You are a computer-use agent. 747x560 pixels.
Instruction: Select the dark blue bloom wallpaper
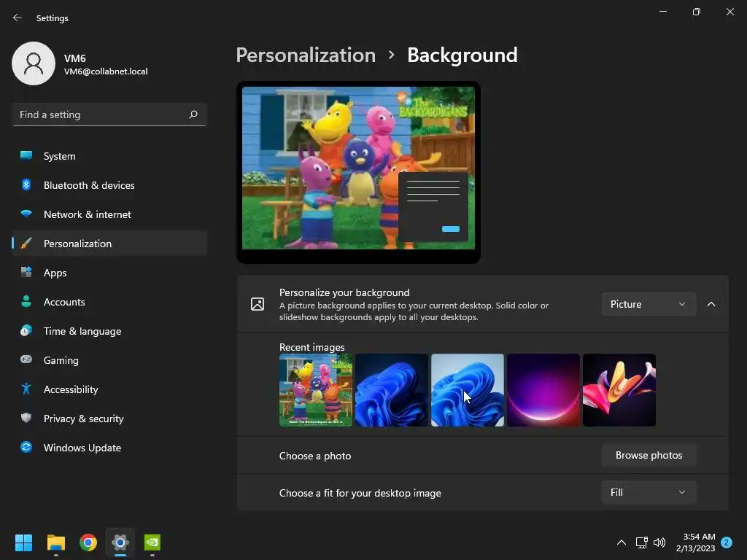(x=392, y=390)
